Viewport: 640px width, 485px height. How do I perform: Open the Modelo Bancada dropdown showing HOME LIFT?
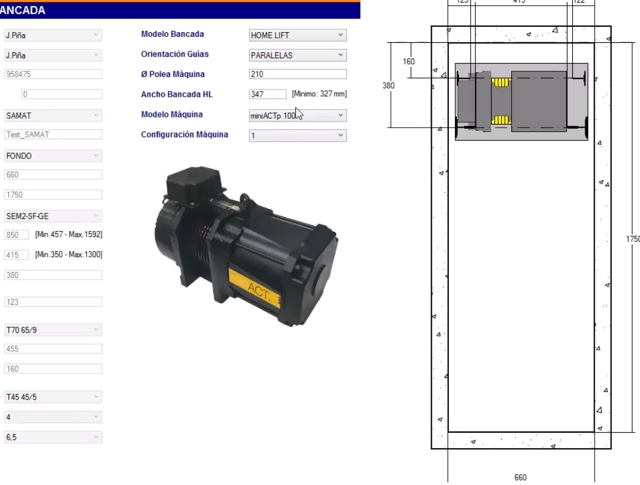pos(298,35)
